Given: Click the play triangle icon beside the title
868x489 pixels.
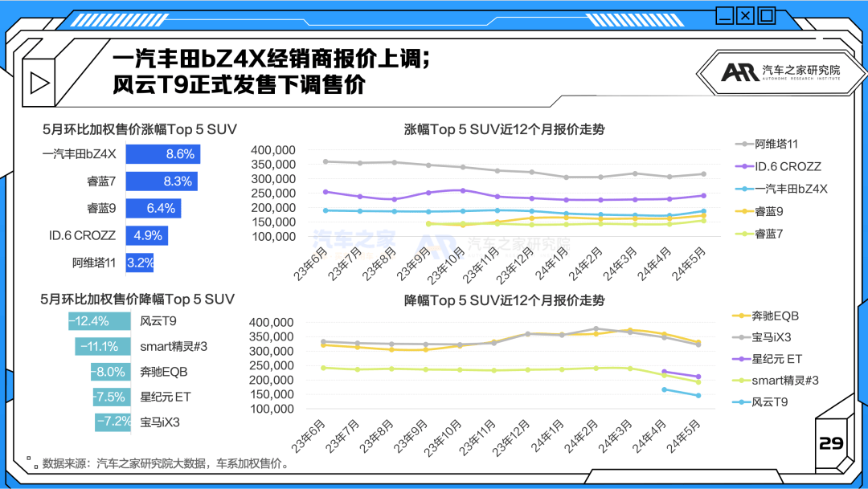Looking at the screenshot, I should click(39, 83).
